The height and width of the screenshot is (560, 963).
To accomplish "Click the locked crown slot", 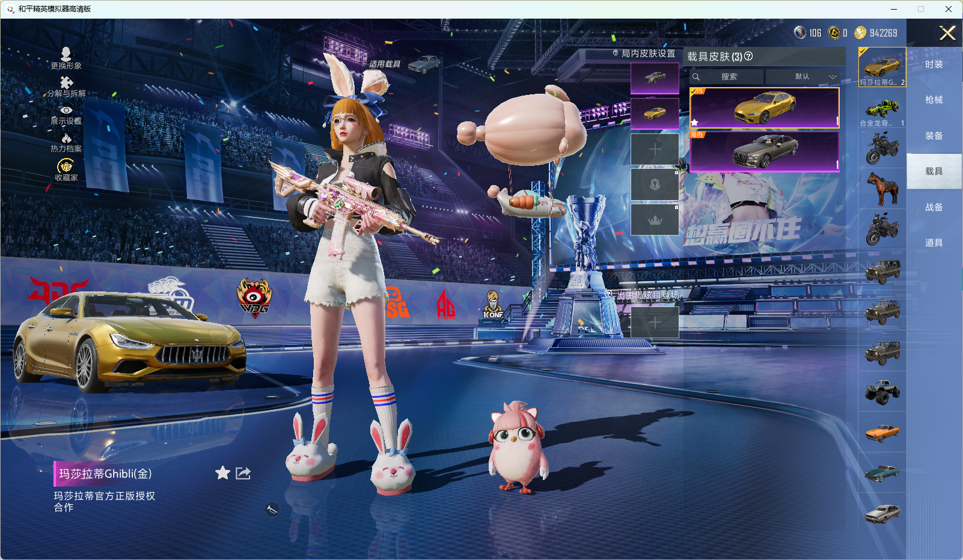I will [x=655, y=219].
